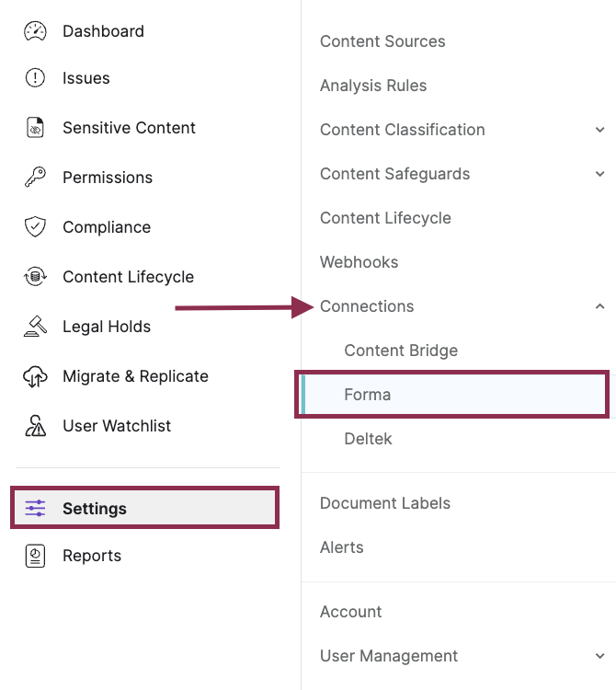Click the Dashboard gauge icon
Image resolution: width=616 pixels, height=690 pixels.
(x=35, y=31)
